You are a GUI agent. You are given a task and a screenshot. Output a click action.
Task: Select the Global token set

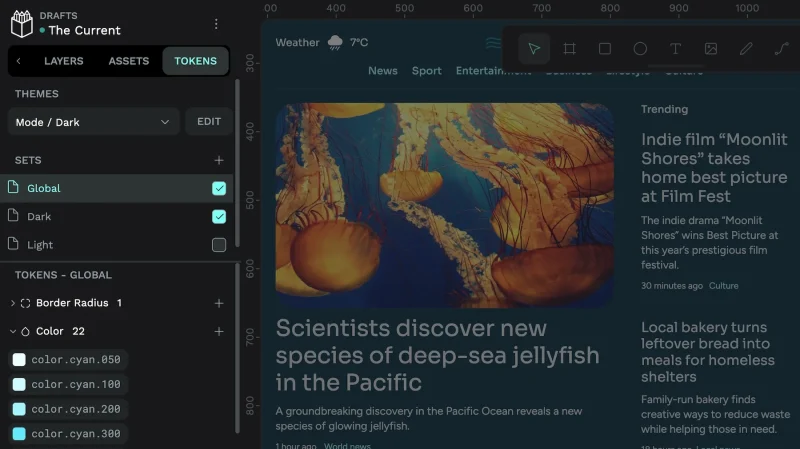pyautogui.click(x=116, y=188)
